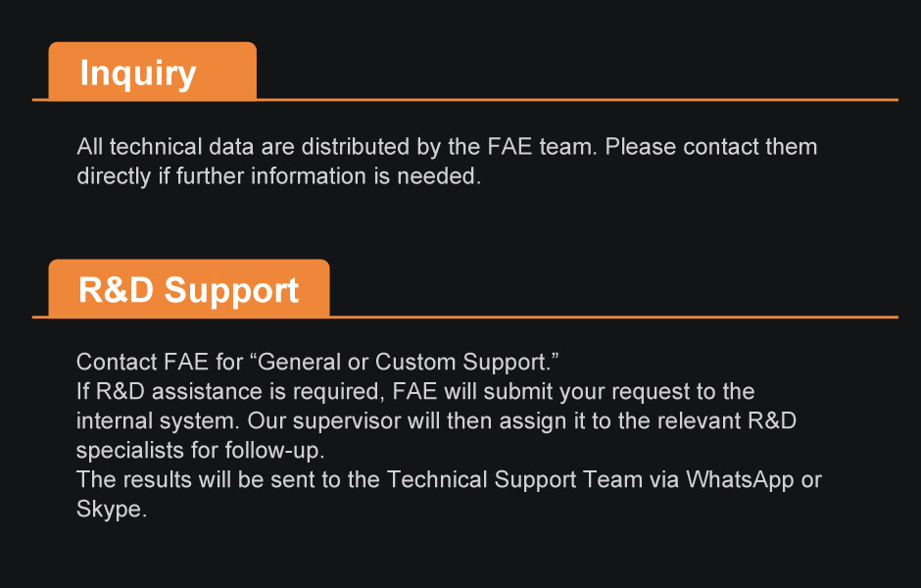Click the word WhatsApp in the last paragraph

tap(740, 480)
